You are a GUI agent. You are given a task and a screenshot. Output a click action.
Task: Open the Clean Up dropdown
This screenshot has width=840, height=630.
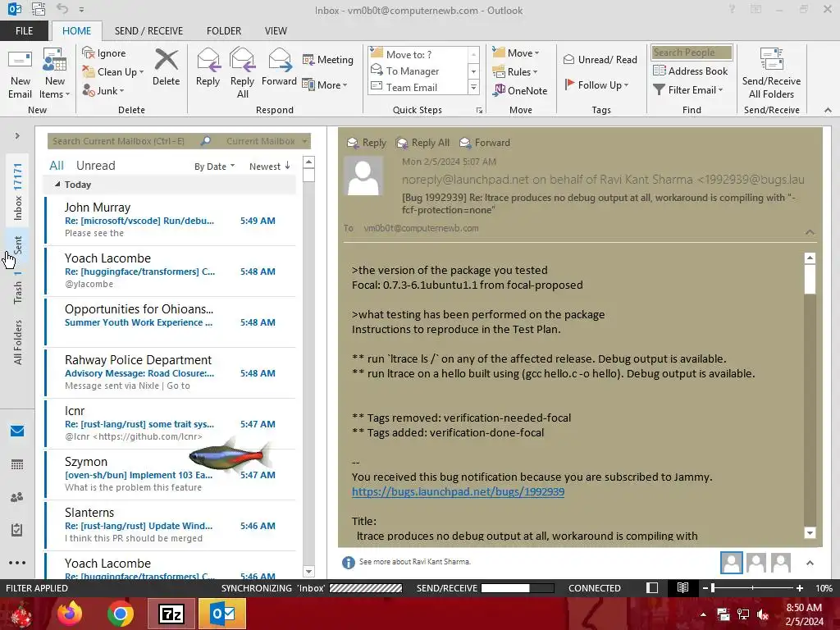[113, 72]
